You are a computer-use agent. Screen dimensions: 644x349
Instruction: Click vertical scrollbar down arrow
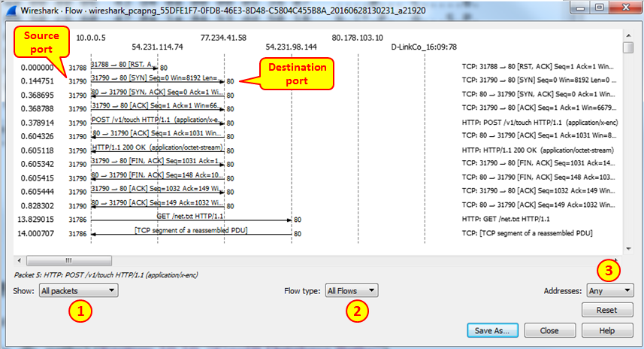coord(628,249)
